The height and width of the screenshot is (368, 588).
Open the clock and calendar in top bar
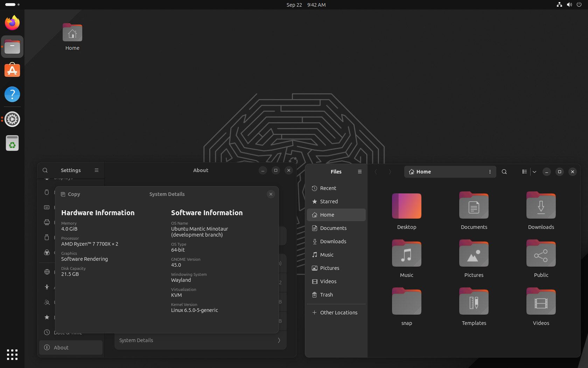pos(306,5)
